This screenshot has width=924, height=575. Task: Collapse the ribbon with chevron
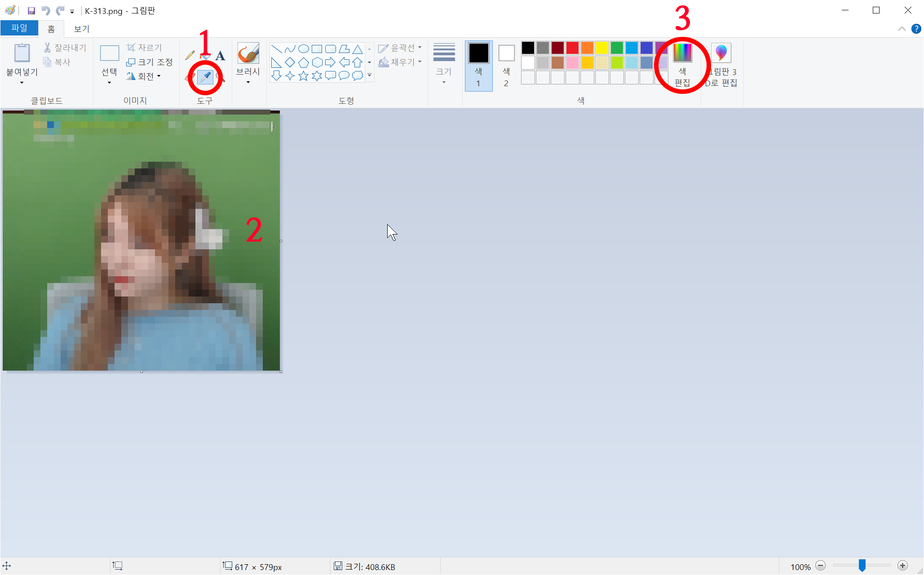(x=902, y=29)
